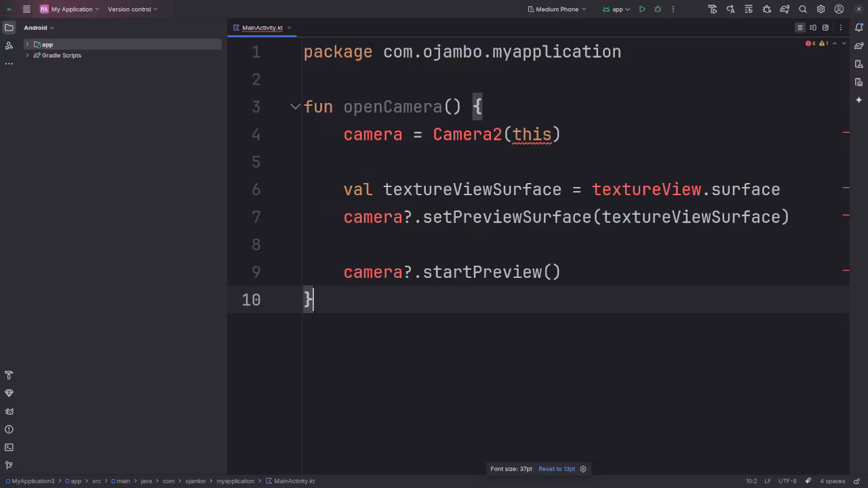Click 4 spaces indent indicator
This screenshot has width=868, height=488.
(x=833, y=481)
